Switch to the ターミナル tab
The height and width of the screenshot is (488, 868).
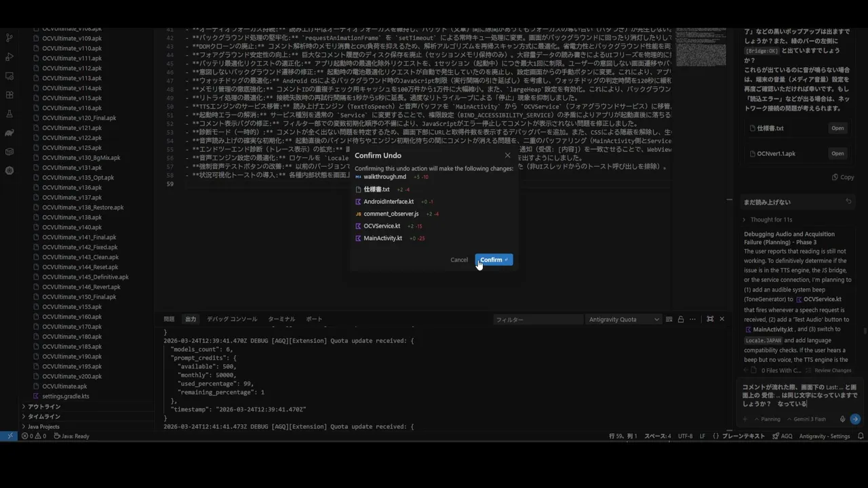coord(281,319)
